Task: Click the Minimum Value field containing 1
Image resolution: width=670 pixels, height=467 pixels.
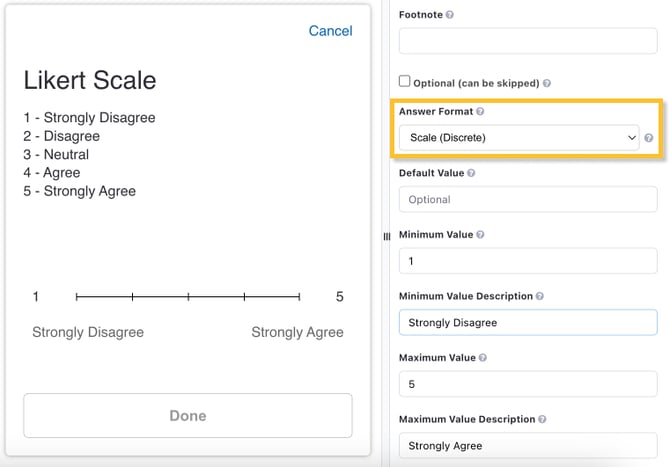Action: pos(527,261)
